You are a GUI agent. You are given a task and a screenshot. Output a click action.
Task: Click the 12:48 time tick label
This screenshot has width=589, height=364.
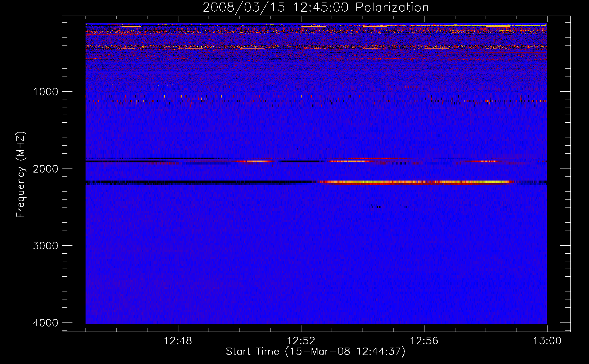coord(178,341)
